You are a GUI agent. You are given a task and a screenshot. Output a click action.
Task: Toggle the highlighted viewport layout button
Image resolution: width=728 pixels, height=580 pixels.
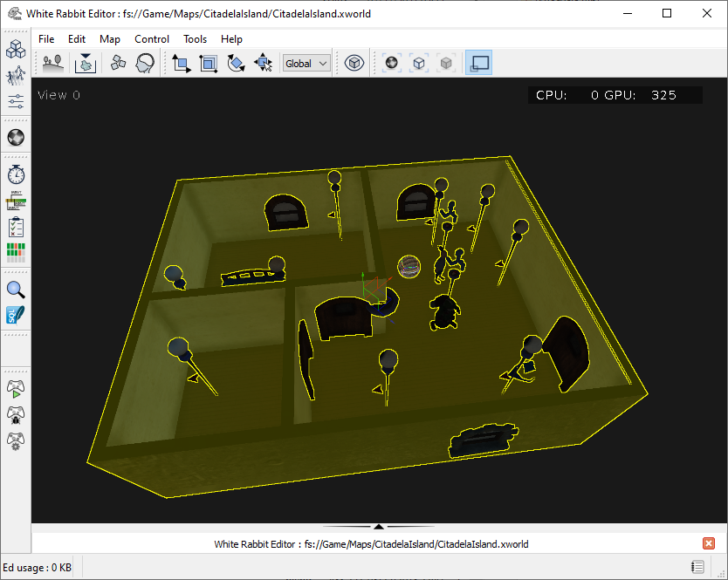[478, 63]
